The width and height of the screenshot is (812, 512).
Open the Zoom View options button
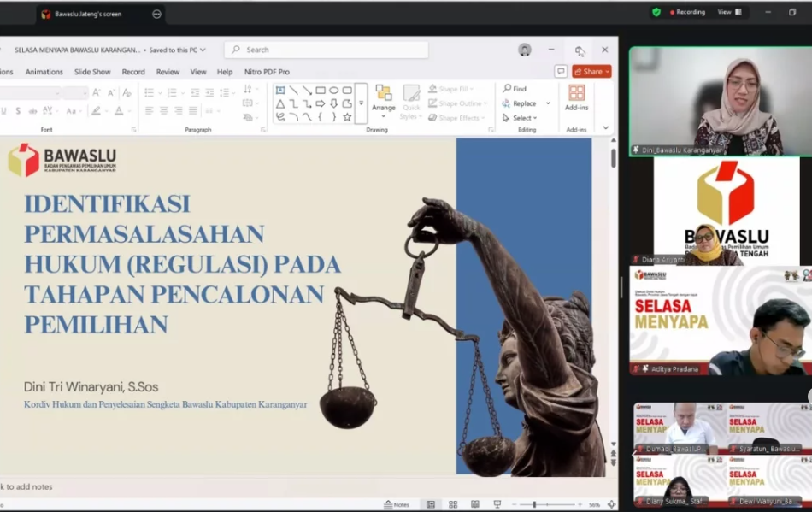click(x=729, y=12)
